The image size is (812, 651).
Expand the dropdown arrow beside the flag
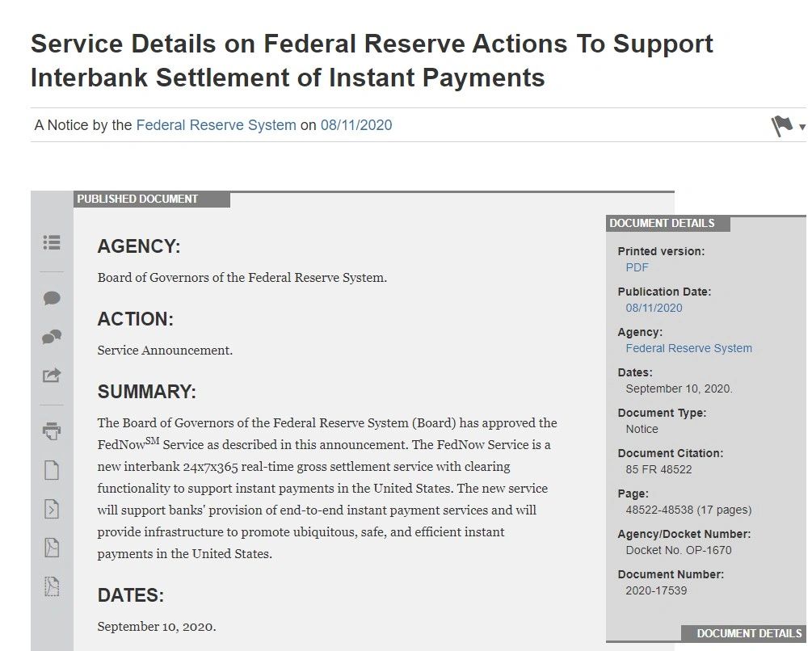802,127
